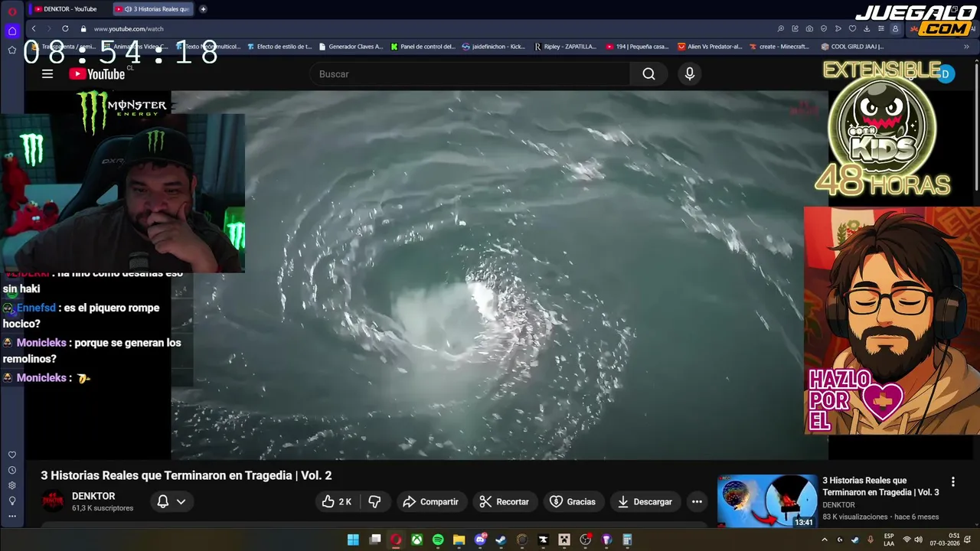Open Opera sidebar three-dot setup

(x=12, y=516)
